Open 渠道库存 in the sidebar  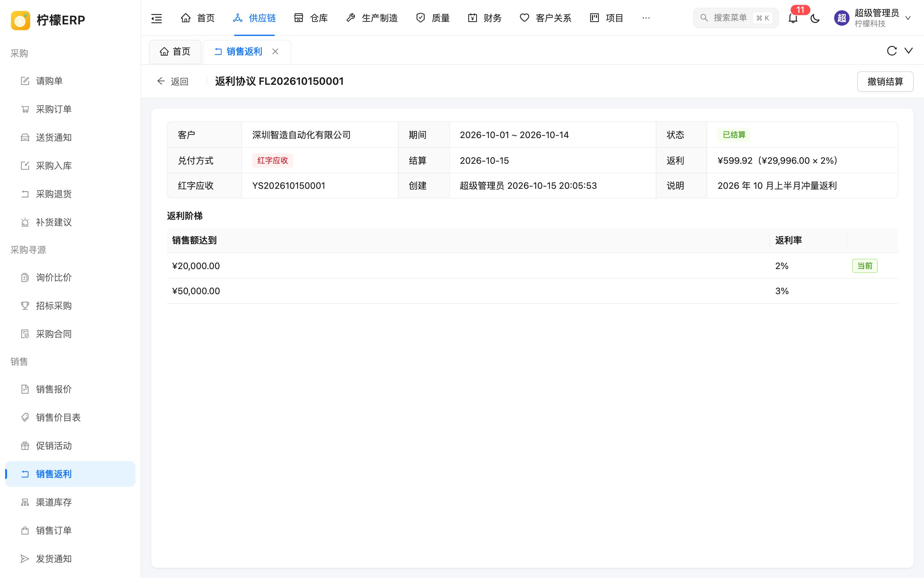point(70,502)
